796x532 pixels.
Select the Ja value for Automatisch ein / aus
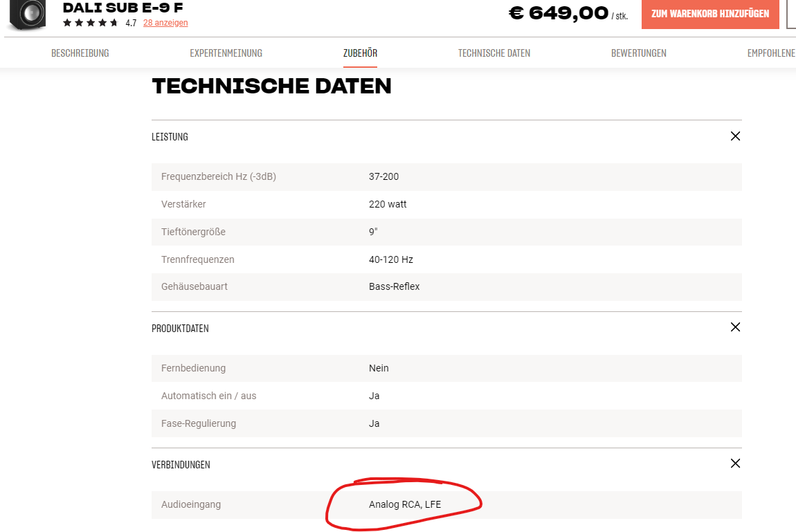(374, 396)
